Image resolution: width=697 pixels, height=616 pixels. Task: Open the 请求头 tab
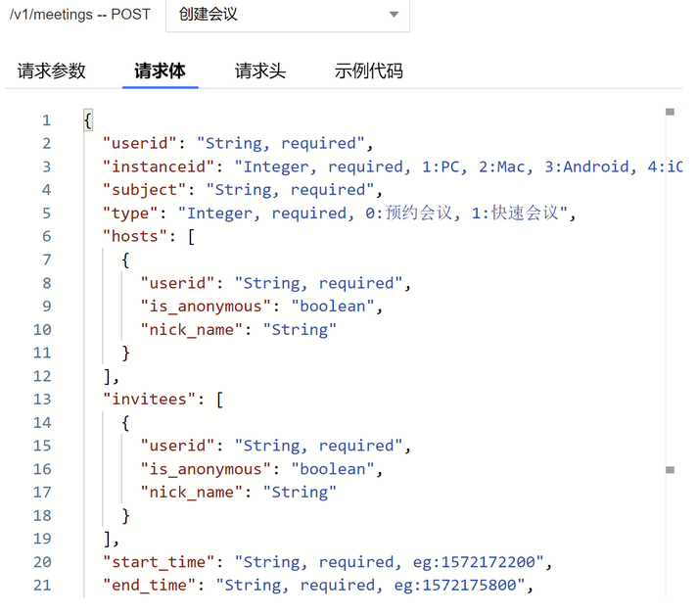[260, 71]
